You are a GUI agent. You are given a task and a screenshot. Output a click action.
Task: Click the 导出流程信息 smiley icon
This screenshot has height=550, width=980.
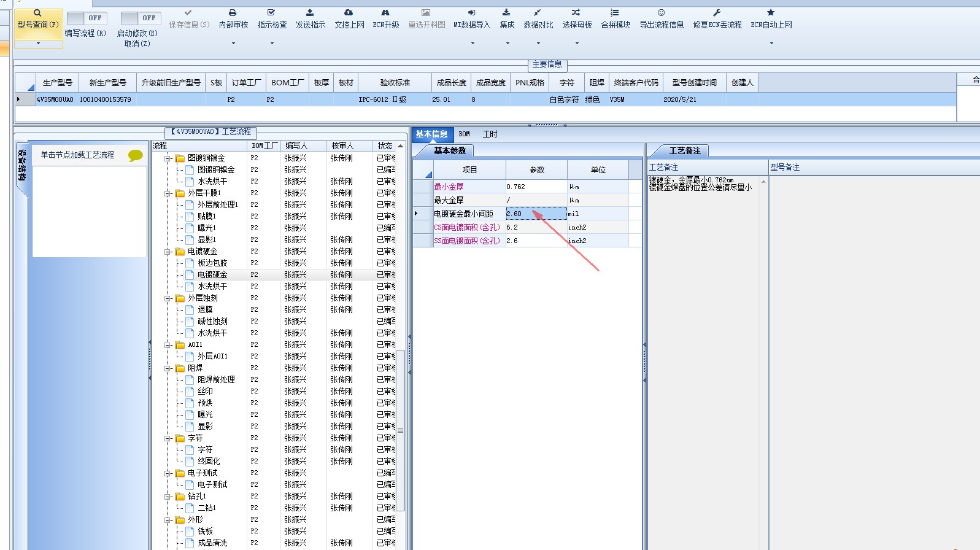(x=661, y=12)
